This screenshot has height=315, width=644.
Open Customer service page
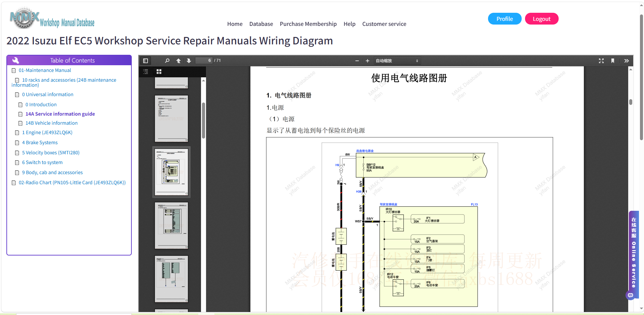click(x=384, y=24)
